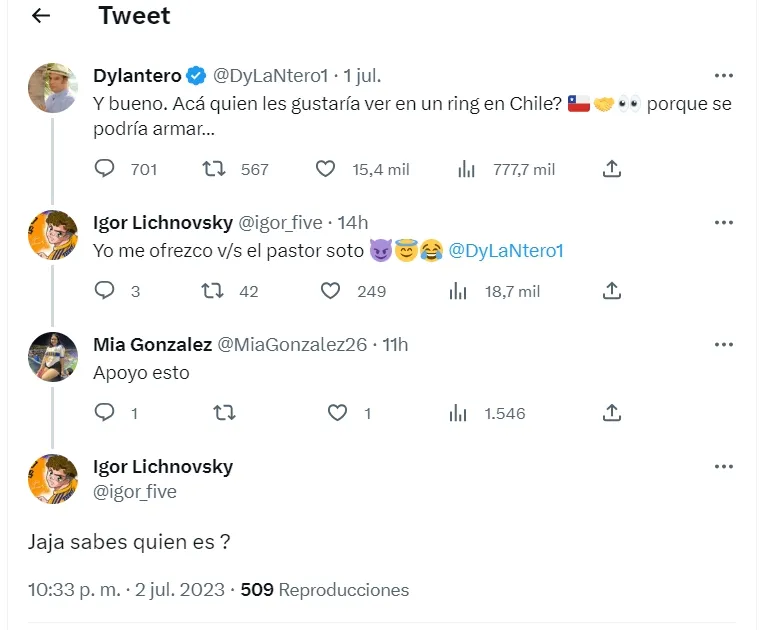This screenshot has height=630, width=761.
Task: Open more options on Mia Gonzalez's reply
Action: click(724, 344)
